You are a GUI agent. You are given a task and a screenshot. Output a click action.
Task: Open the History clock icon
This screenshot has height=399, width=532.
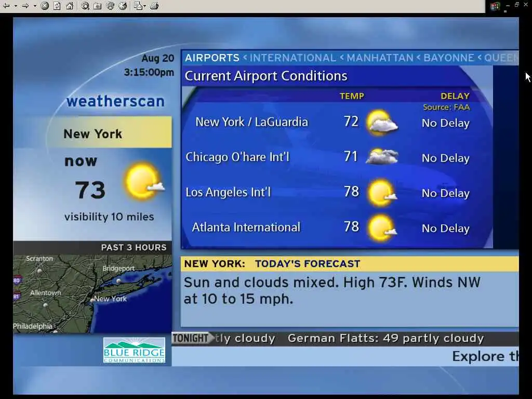[x=123, y=6]
